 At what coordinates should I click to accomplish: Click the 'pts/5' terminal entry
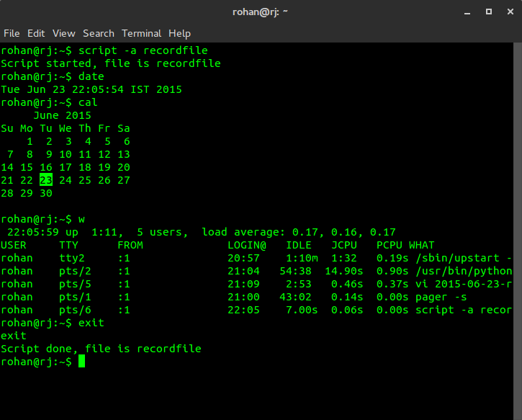(75, 284)
